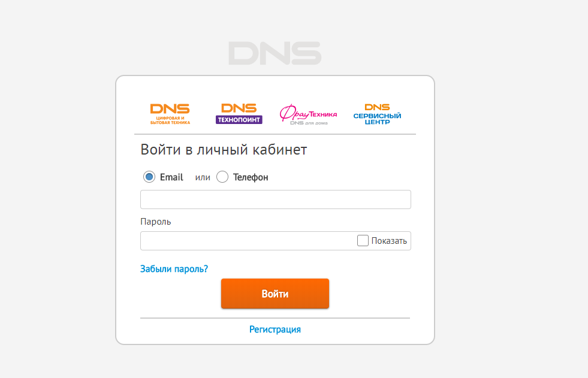Click the grey DNS logo above the form

point(275,53)
